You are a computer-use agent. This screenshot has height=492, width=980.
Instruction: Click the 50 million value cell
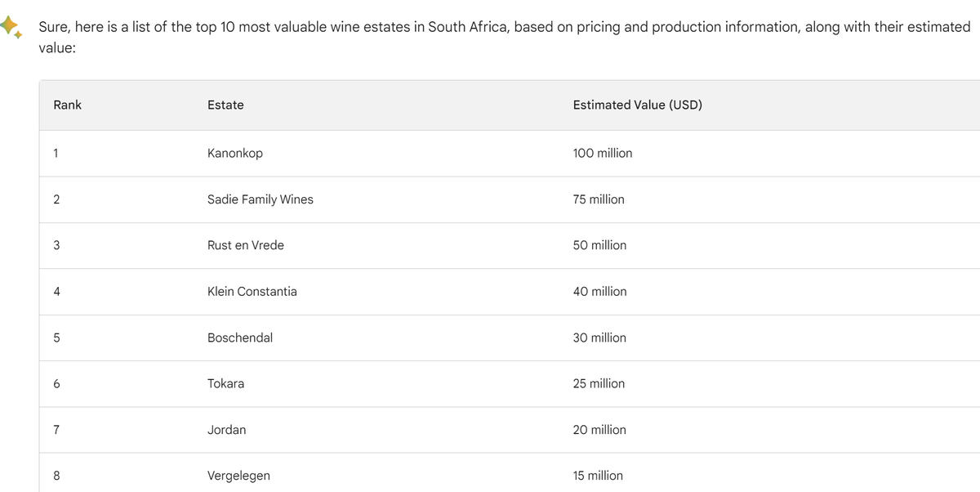point(600,245)
